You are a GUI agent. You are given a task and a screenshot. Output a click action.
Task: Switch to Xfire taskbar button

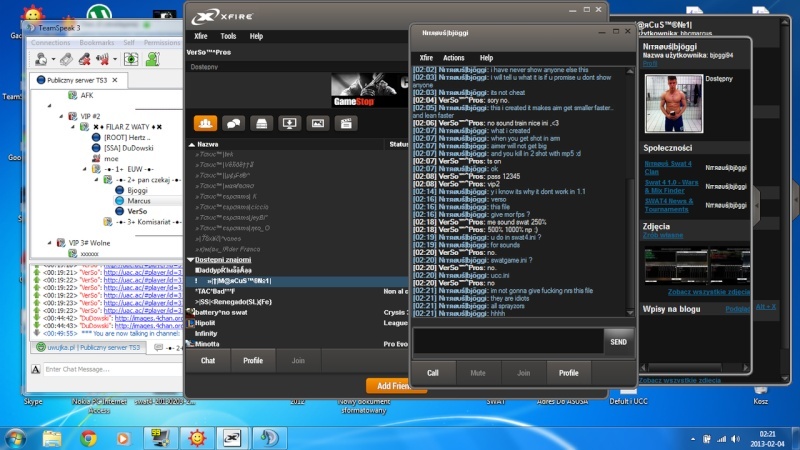pos(232,438)
